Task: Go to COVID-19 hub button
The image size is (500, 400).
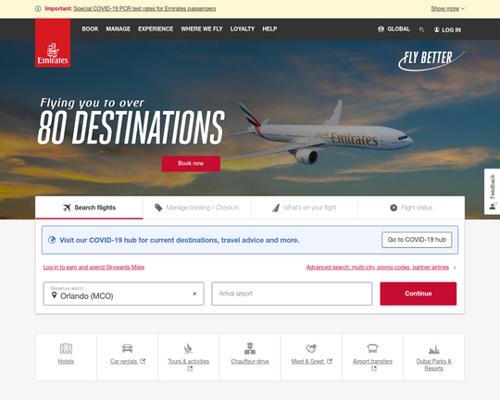Action: pos(417,240)
